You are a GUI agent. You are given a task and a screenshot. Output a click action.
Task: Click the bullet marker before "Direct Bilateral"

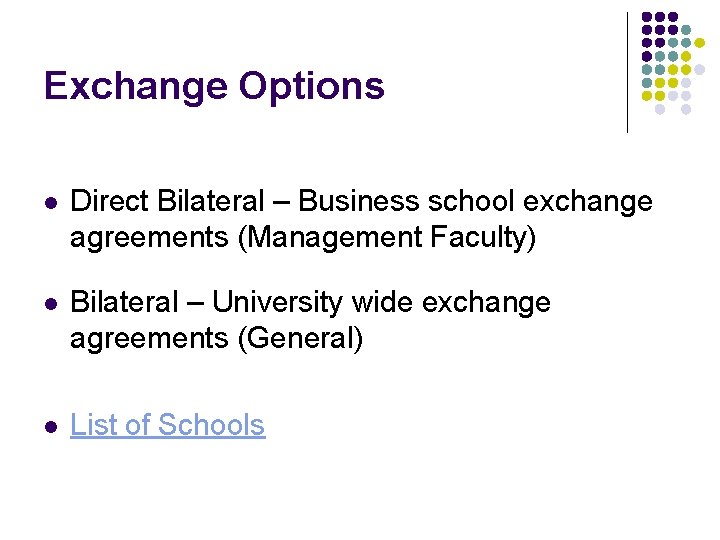[50, 204]
